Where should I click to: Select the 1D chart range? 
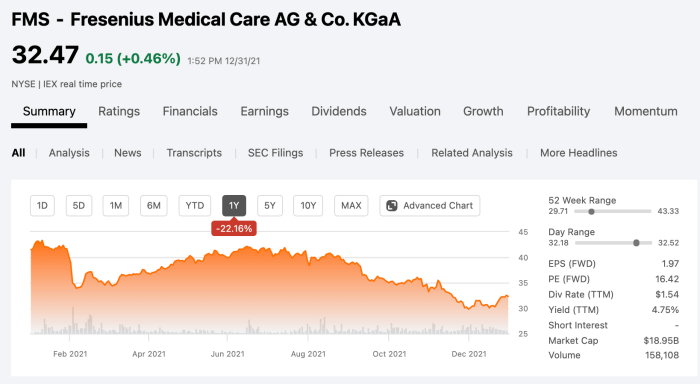(42, 206)
